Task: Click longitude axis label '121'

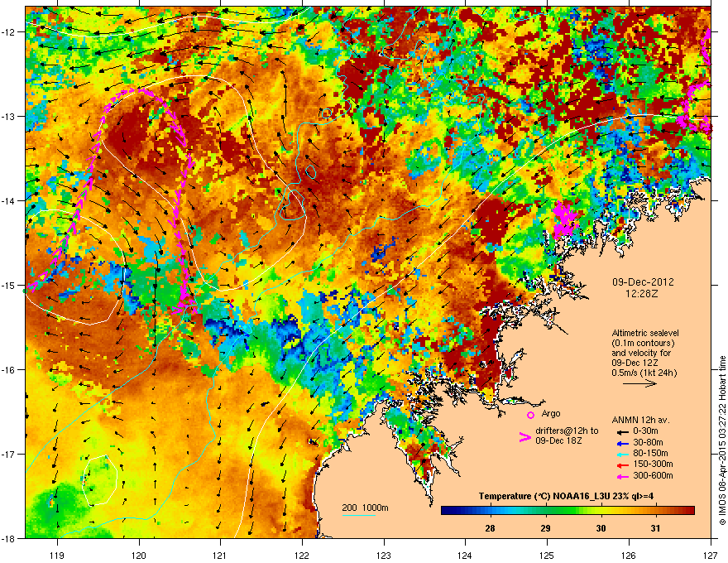Action: click(220, 555)
